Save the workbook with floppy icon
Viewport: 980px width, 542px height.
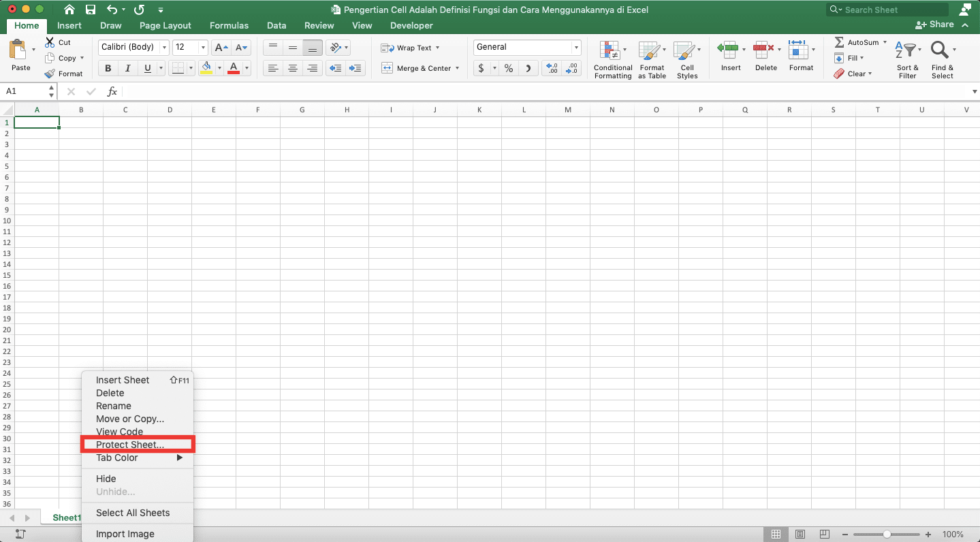(91, 10)
